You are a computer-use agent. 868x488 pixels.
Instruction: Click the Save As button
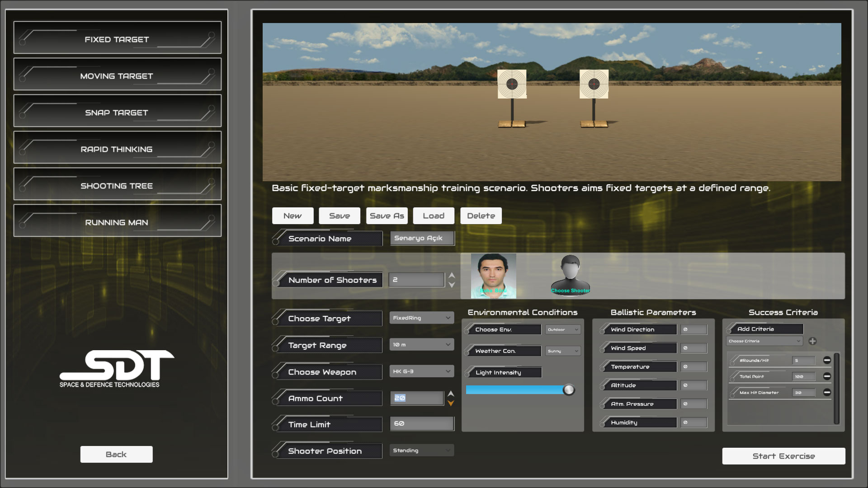tap(387, 216)
